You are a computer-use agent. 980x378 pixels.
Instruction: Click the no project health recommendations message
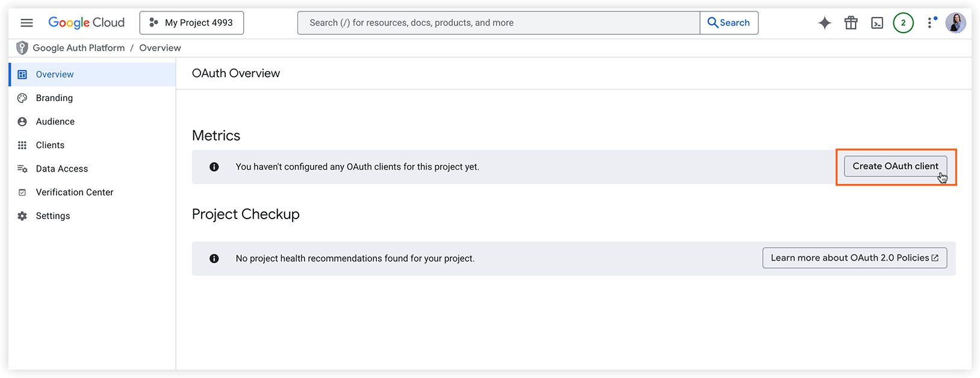click(x=355, y=258)
